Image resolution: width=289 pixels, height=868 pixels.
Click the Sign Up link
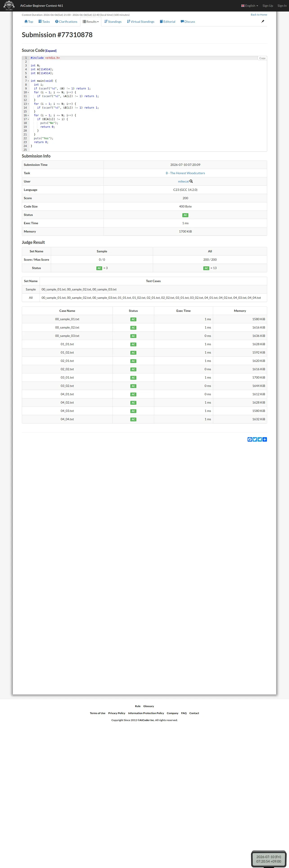(268, 6)
